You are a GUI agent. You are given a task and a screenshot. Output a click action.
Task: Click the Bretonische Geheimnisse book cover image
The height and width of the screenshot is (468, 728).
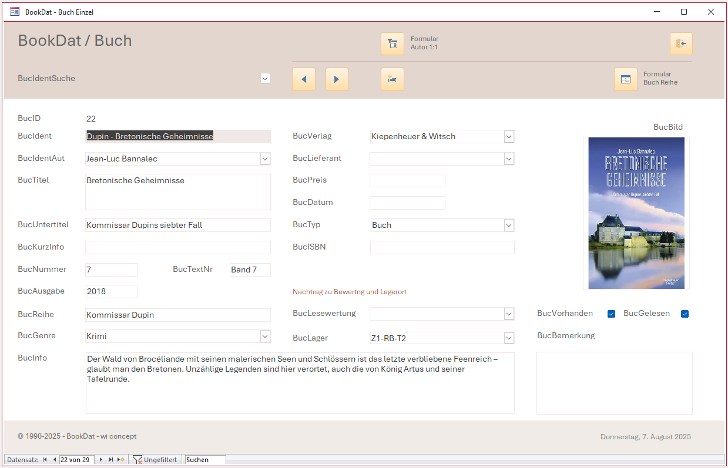(x=637, y=213)
